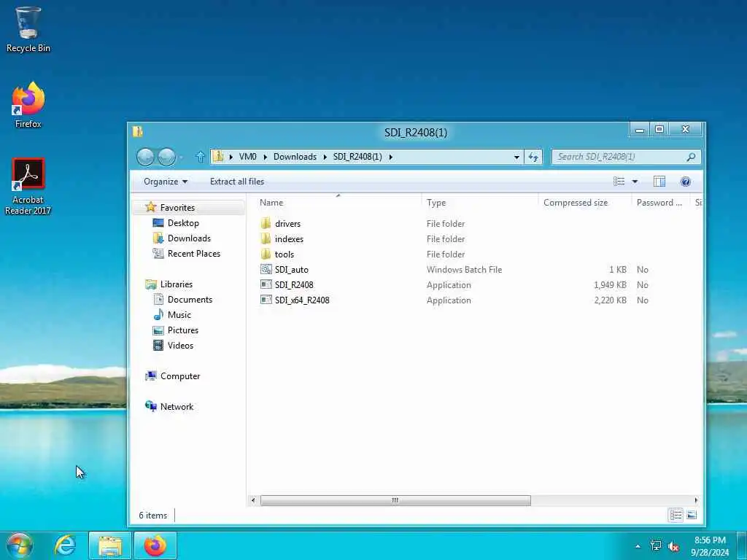Select Libraries in navigation pane

pos(177,284)
